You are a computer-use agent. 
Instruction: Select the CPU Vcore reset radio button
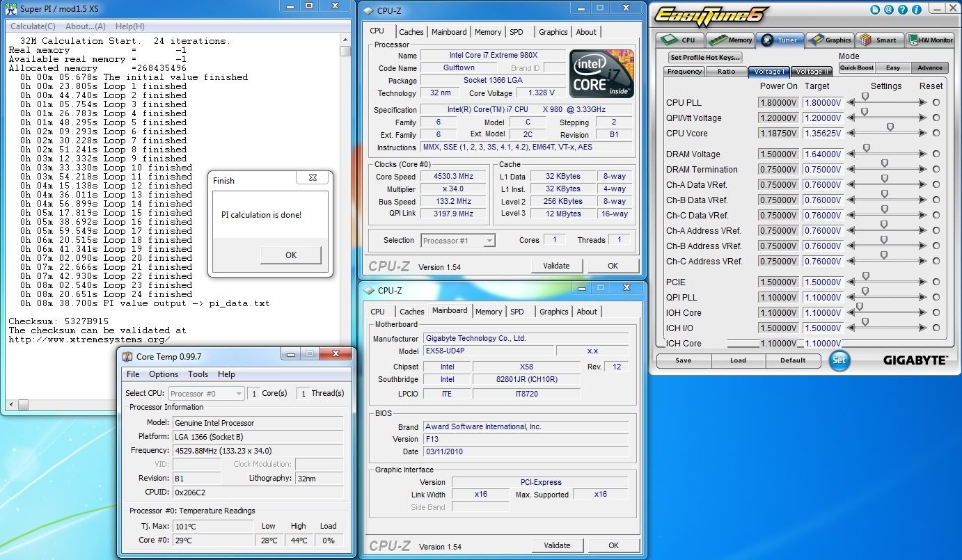point(936,134)
